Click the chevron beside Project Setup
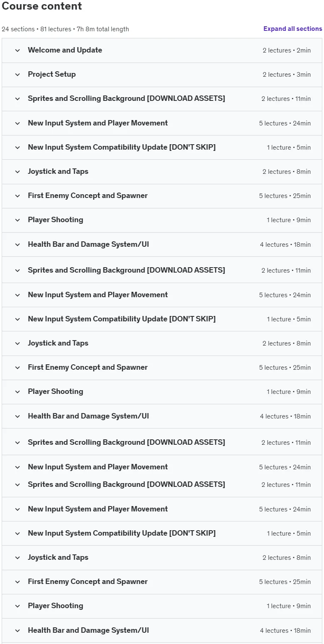 17,75
